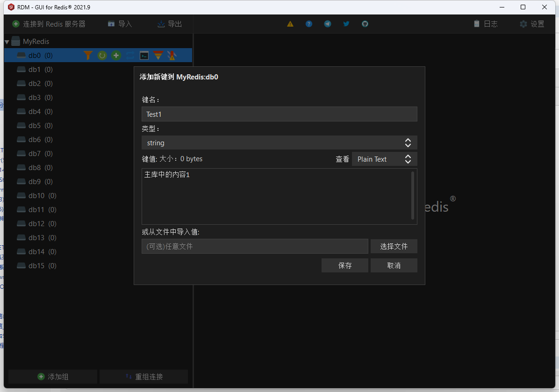Select the db1 (0) database

[40, 70]
